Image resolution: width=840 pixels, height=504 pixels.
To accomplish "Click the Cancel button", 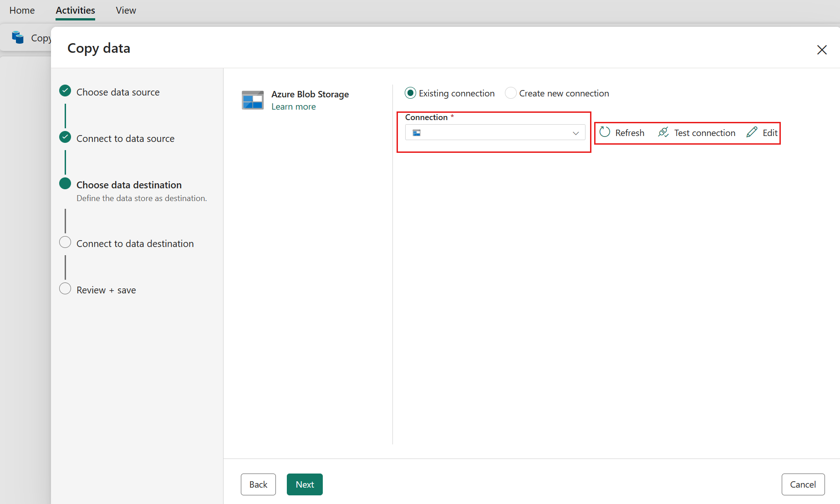I will [803, 484].
